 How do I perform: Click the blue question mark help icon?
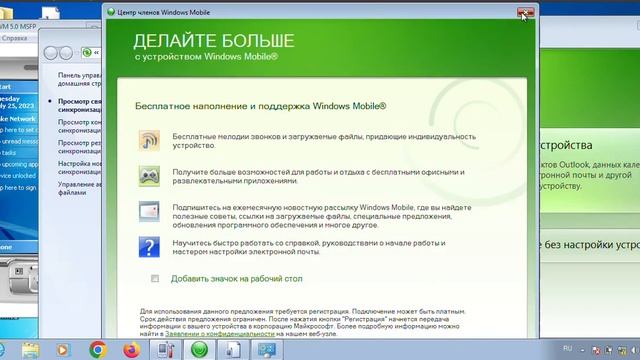pyautogui.click(x=149, y=247)
